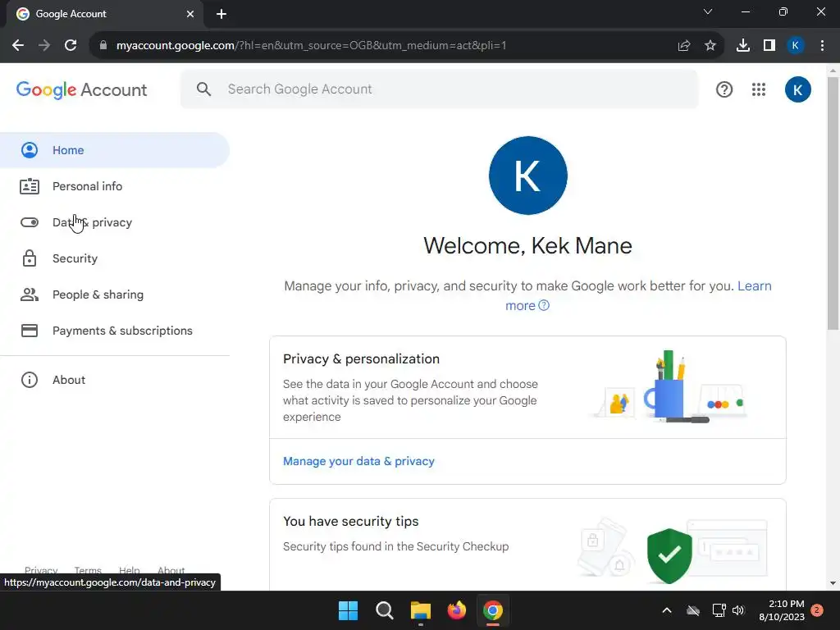Viewport: 840px width, 630px height.
Task: Open a new browser tab
Action: point(221,14)
